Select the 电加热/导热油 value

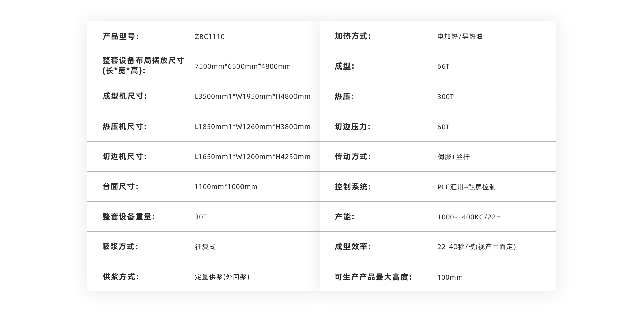tap(460, 36)
